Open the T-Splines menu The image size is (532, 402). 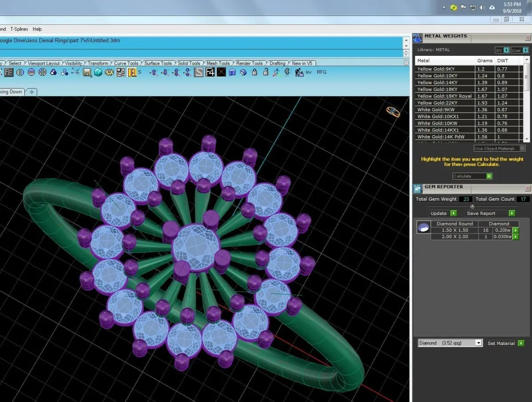click(x=19, y=29)
